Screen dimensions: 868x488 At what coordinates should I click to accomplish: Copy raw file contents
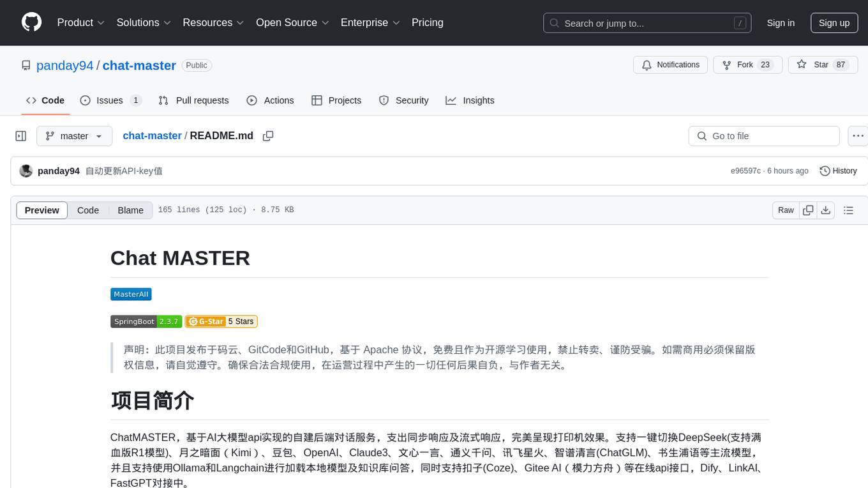click(808, 210)
